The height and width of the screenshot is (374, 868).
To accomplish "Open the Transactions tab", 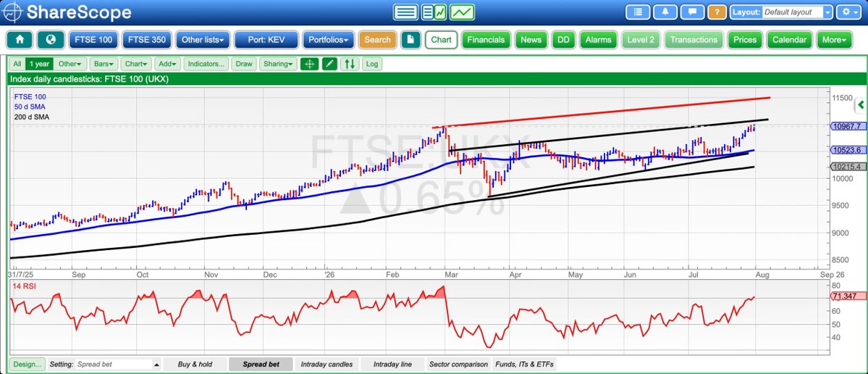I will click(694, 40).
